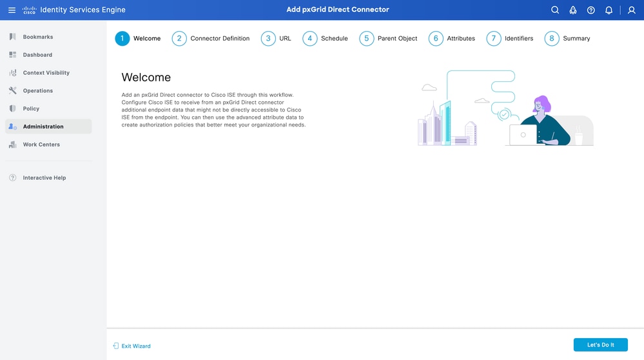Click the Welcome heading text

pyautogui.click(x=146, y=77)
